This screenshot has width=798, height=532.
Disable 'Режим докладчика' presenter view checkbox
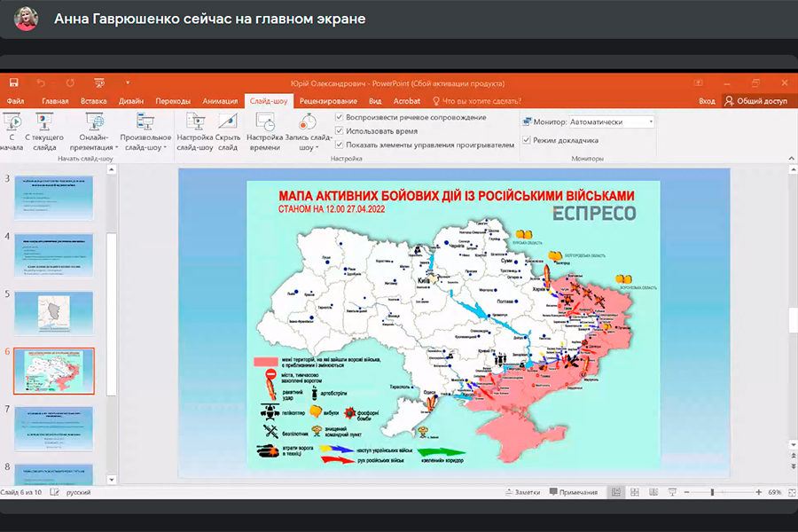point(527,140)
